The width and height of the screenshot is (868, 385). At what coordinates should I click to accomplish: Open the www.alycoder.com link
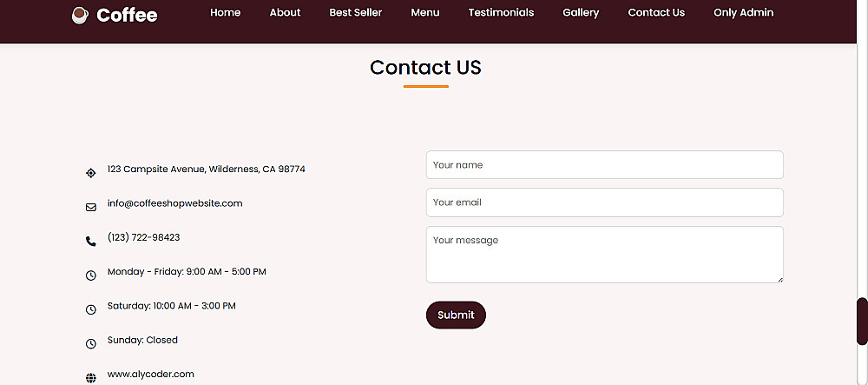[x=151, y=375]
